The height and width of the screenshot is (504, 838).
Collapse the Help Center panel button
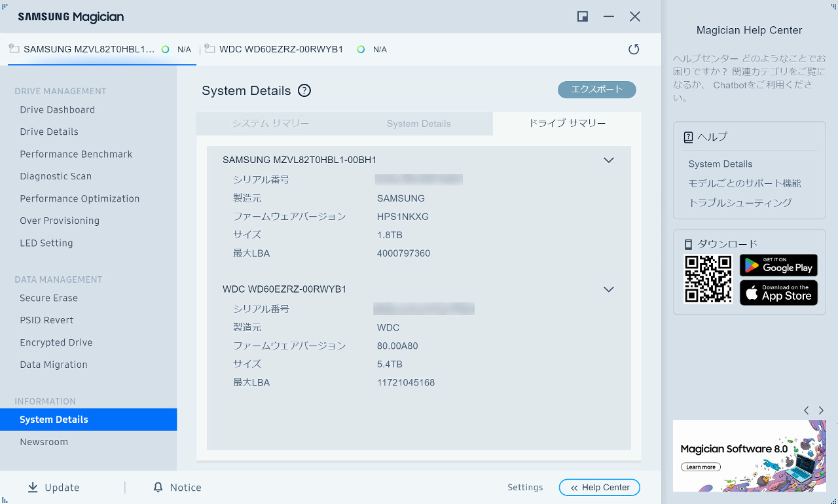599,488
